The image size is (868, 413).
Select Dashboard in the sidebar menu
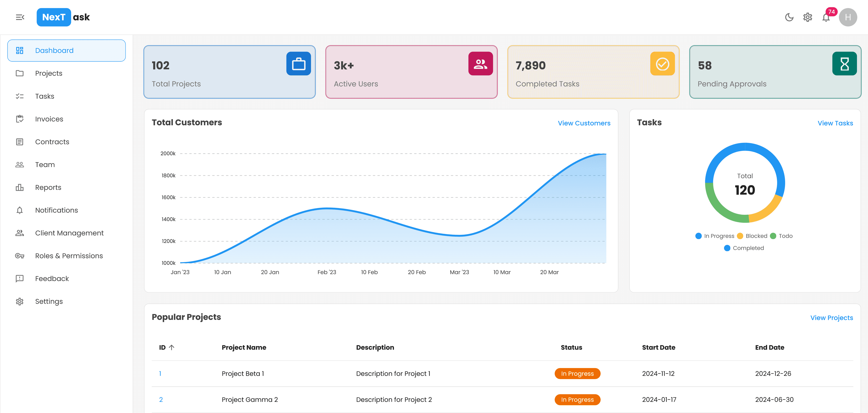54,50
